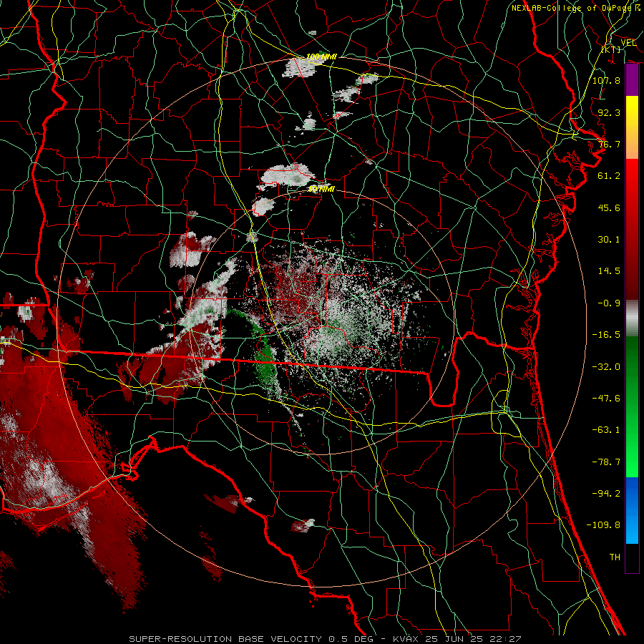This screenshot has width=644, height=644.
Task: Click the 14.5 legend value
Action: (609, 271)
